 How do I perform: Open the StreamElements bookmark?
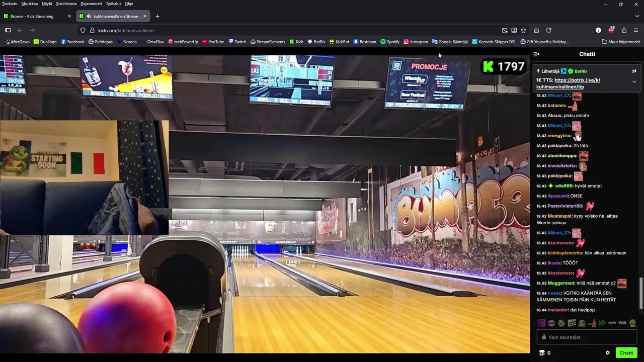coord(268,42)
